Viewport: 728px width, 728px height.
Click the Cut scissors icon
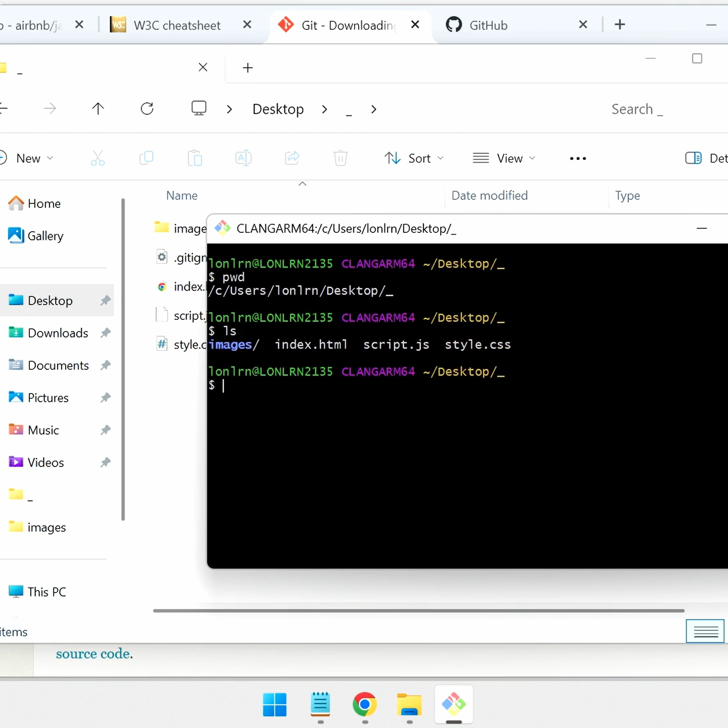click(98, 158)
